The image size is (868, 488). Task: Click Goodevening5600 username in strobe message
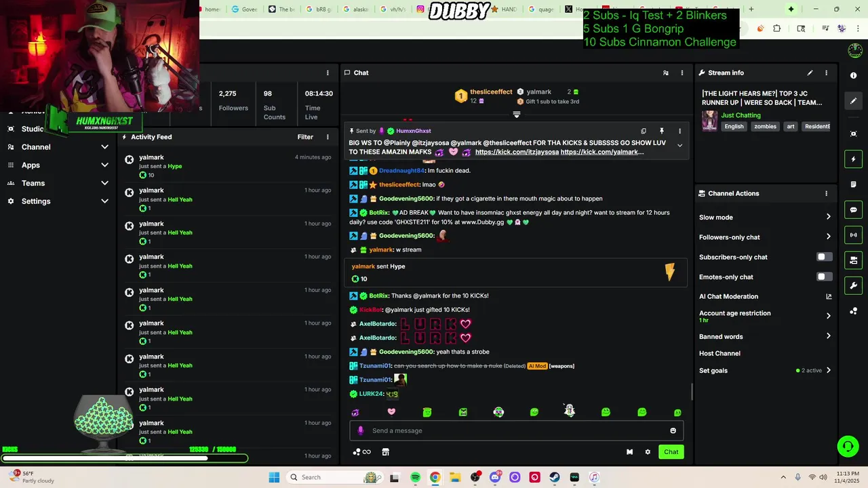406,352
